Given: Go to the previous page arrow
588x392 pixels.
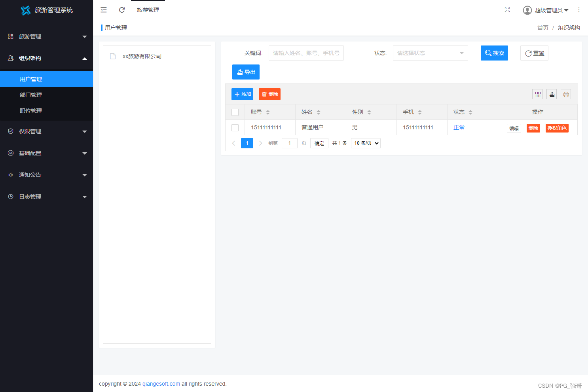Looking at the screenshot, I should (233, 143).
